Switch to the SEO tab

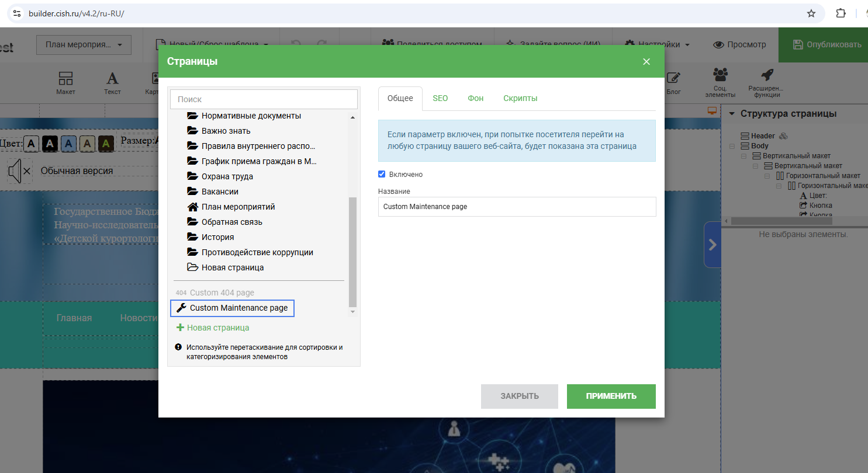click(x=440, y=98)
